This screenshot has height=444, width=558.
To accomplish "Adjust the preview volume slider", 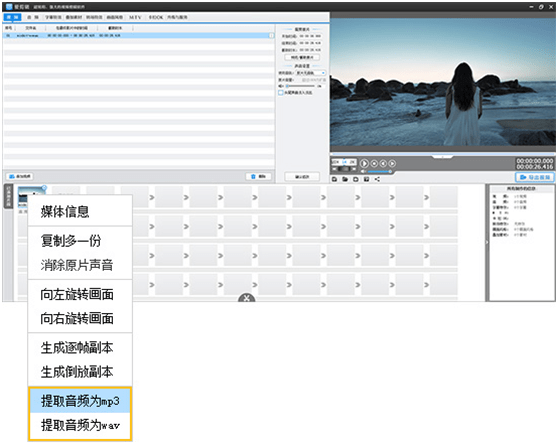I will tap(379, 171).
